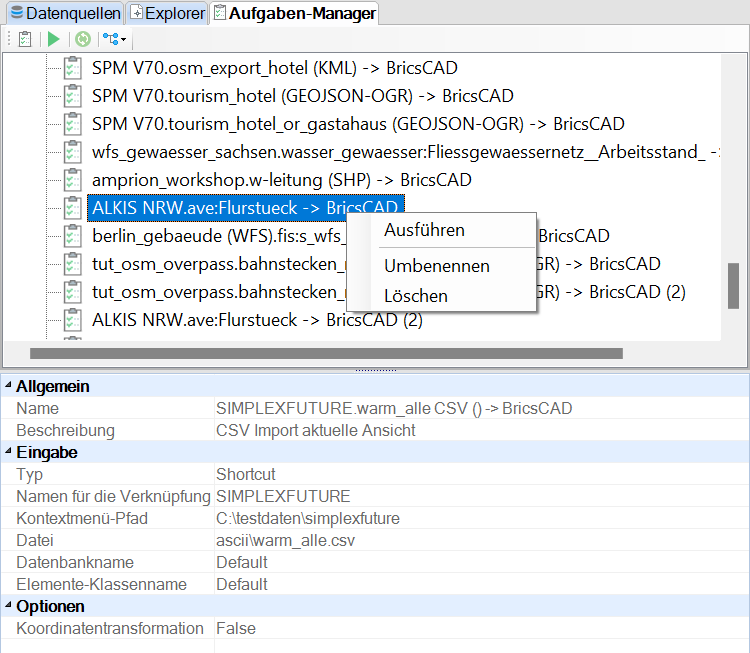Click the vertical scrollbar thumb of task list
The image size is (750, 653).
coord(733,286)
